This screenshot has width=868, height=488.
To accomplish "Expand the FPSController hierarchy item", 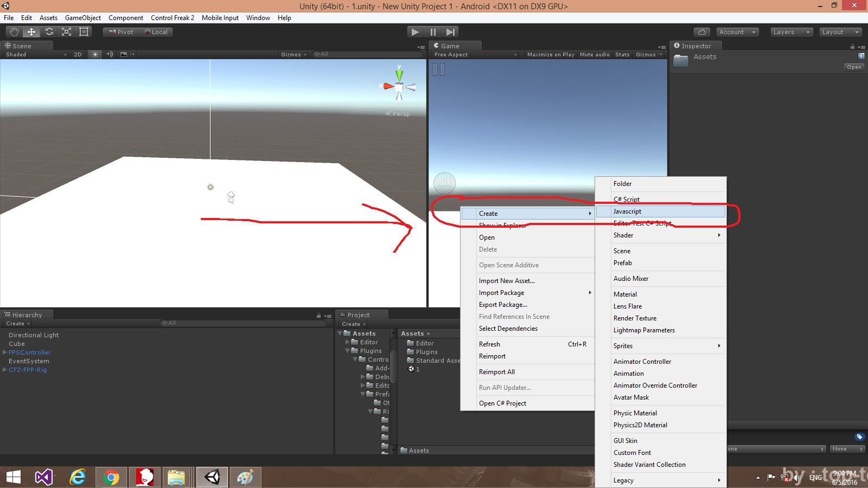I will [5, 352].
